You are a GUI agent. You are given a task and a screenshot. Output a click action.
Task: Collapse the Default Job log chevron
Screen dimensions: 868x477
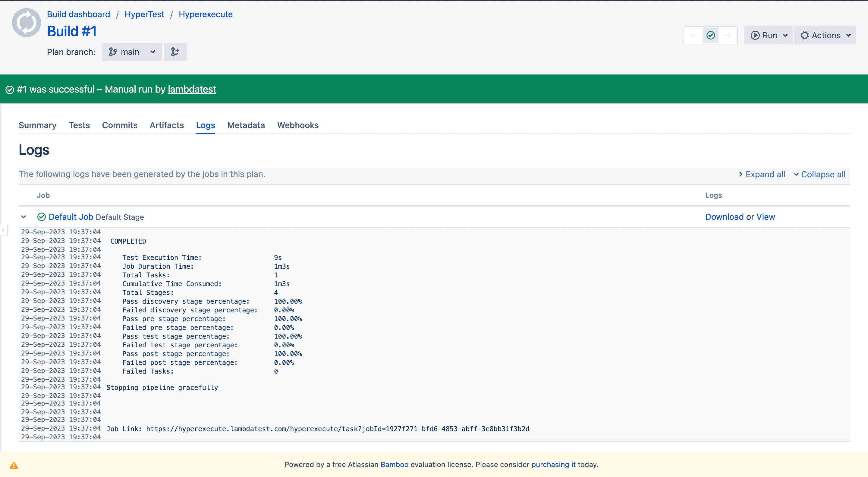[24, 217]
